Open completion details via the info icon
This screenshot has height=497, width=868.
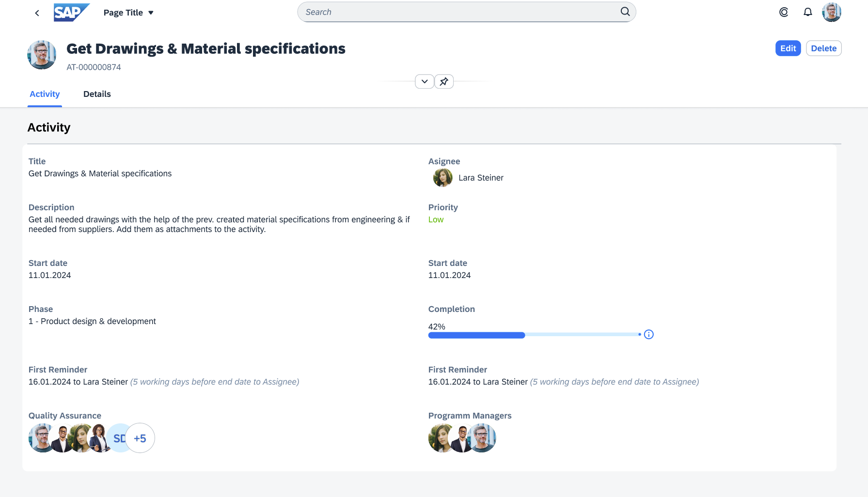649,334
